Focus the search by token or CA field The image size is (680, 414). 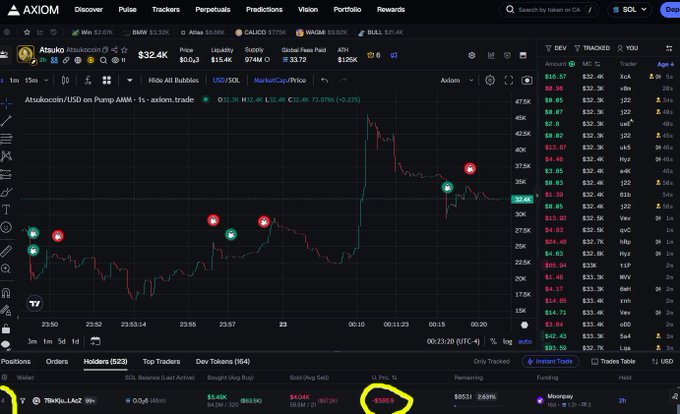point(549,10)
